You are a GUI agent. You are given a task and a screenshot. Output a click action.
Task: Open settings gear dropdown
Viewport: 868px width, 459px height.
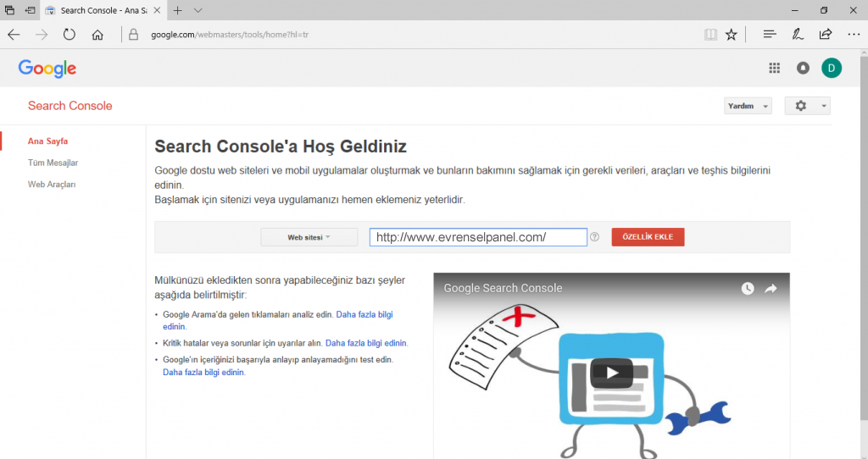(808, 106)
